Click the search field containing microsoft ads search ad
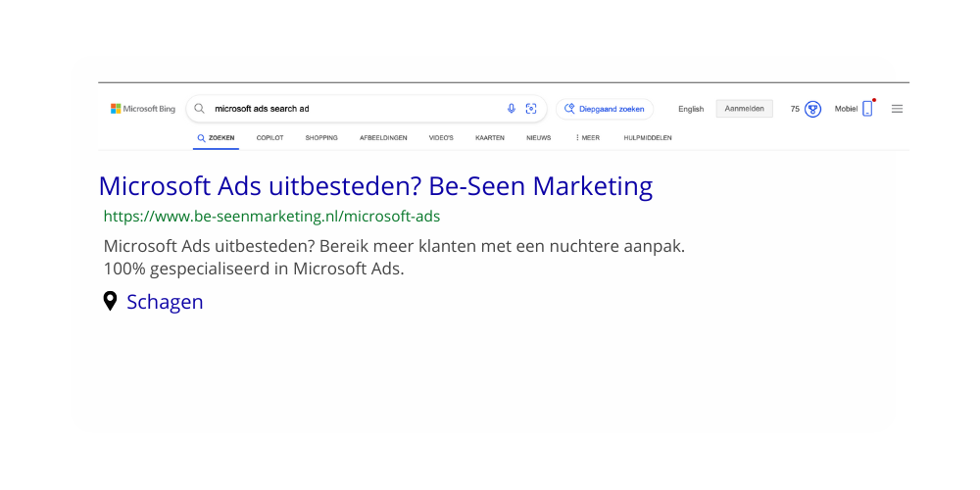Image resolution: width=980 pixels, height=490 pixels. [x=367, y=109]
